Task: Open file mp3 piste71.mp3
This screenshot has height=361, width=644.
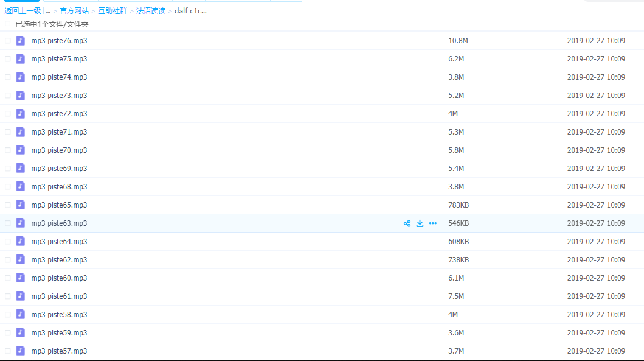Action: [59, 132]
